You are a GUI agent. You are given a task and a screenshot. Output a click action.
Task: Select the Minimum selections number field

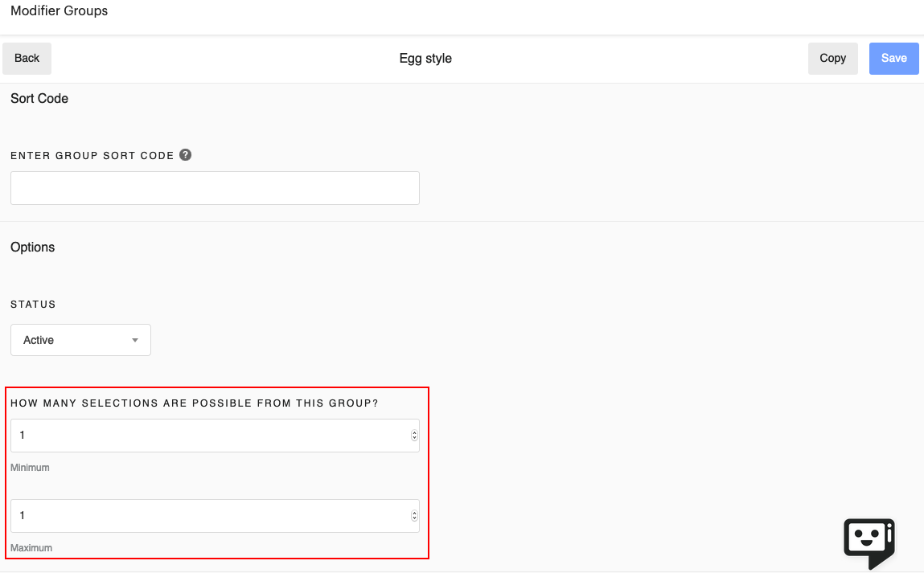point(201,435)
